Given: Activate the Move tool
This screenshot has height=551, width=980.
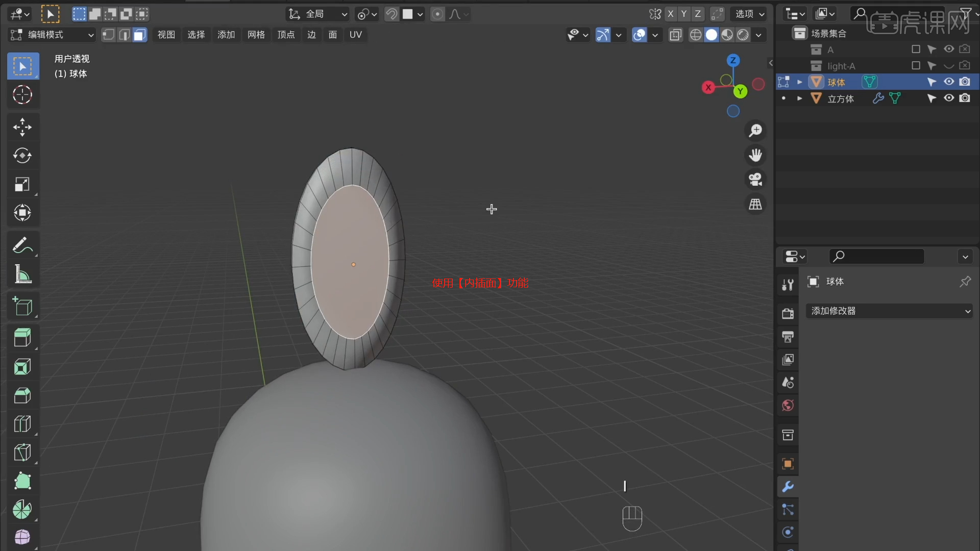Looking at the screenshot, I should tap(22, 127).
